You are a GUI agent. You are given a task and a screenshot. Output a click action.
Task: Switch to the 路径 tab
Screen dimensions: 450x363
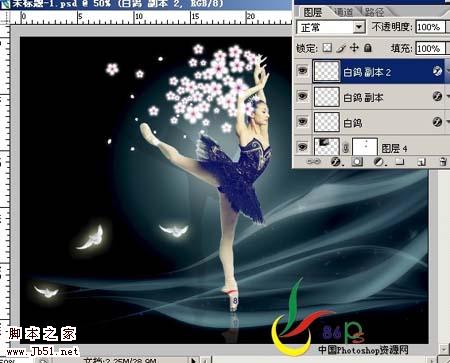[x=374, y=12]
